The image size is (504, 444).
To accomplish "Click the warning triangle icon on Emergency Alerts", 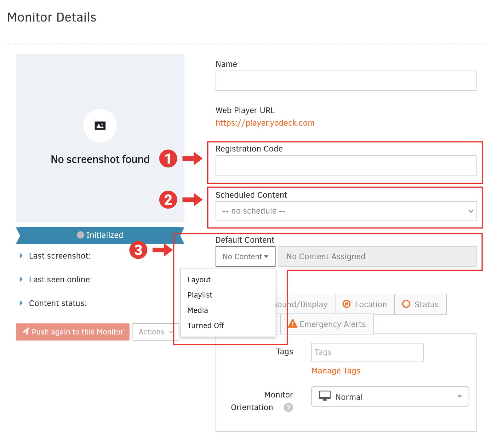I will click(x=293, y=324).
